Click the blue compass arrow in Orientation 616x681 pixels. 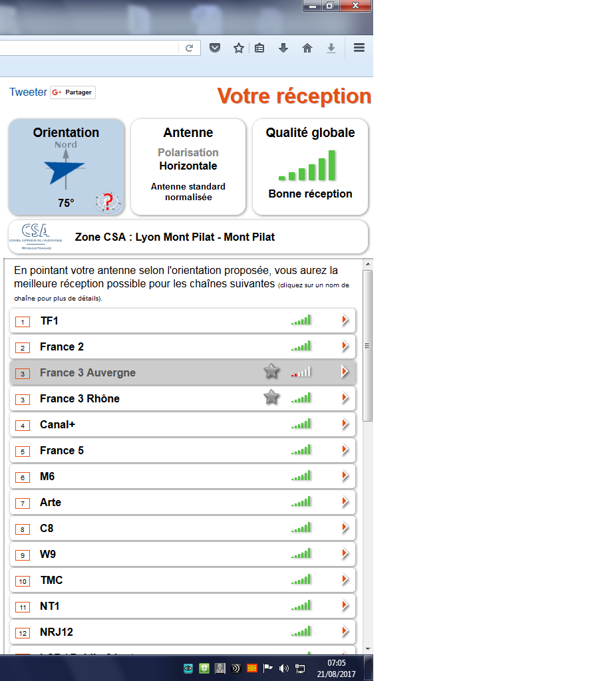(65, 171)
